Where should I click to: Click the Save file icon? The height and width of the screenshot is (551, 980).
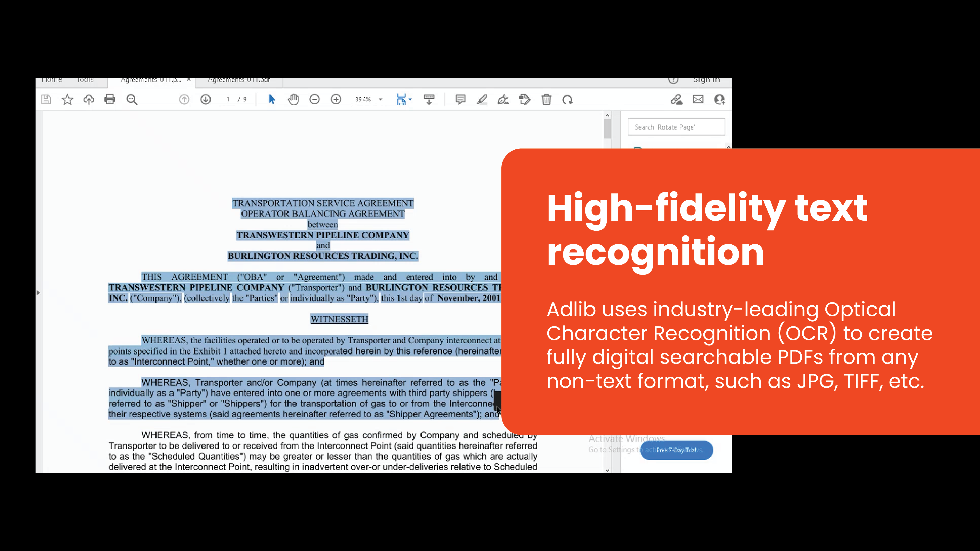pyautogui.click(x=46, y=100)
